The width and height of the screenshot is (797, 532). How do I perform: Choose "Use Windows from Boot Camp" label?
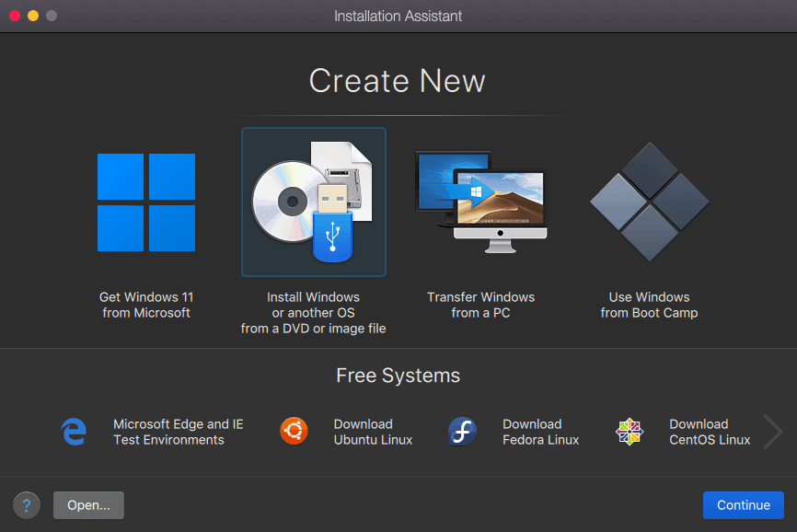[x=649, y=305]
